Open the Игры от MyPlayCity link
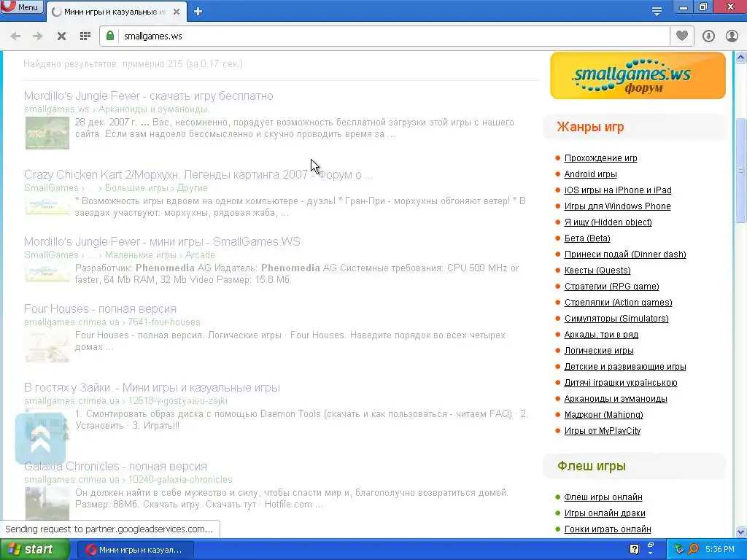Image resolution: width=747 pixels, height=560 pixels. (602, 431)
